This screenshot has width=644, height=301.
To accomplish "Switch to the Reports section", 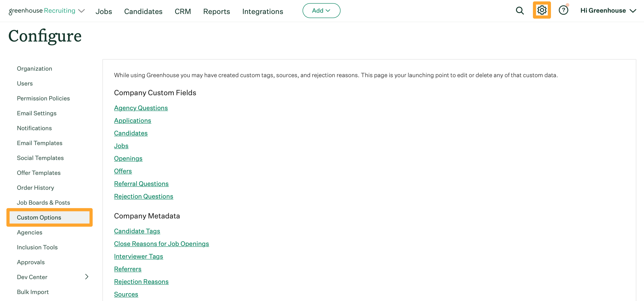I will pos(216,11).
